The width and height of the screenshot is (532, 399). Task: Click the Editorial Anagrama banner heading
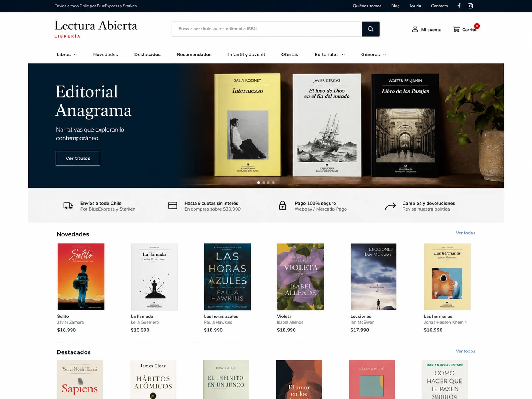click(x=93, y=101)
